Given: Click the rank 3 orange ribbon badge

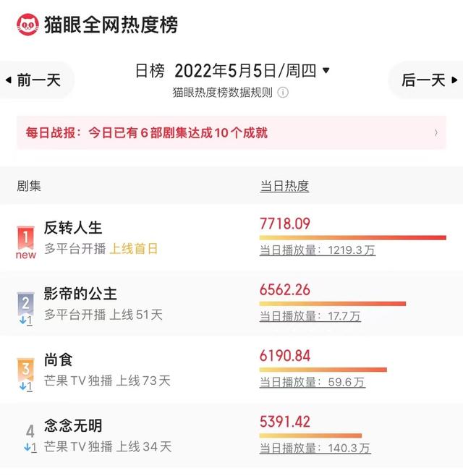Looking at the screenshot, I should tap(25, 370).
